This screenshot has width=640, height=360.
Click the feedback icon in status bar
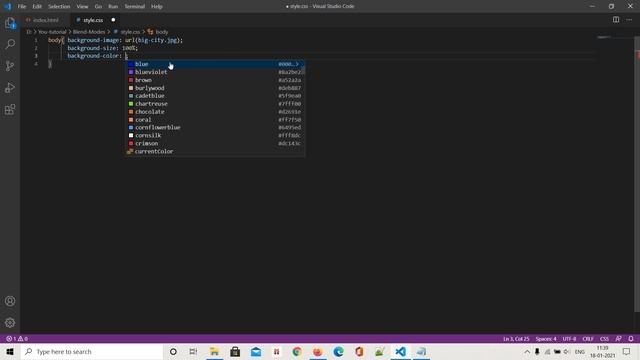[618, 339]
